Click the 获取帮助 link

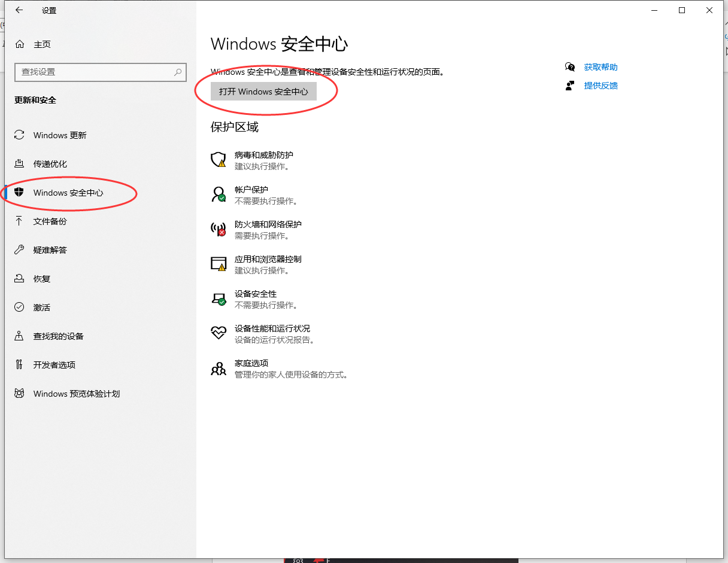pos(600,67)
